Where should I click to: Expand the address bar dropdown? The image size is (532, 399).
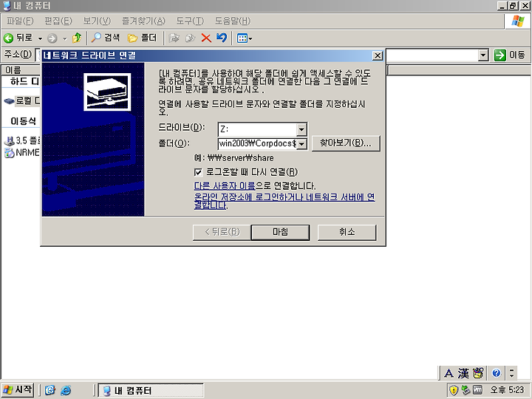click(483, 55)
